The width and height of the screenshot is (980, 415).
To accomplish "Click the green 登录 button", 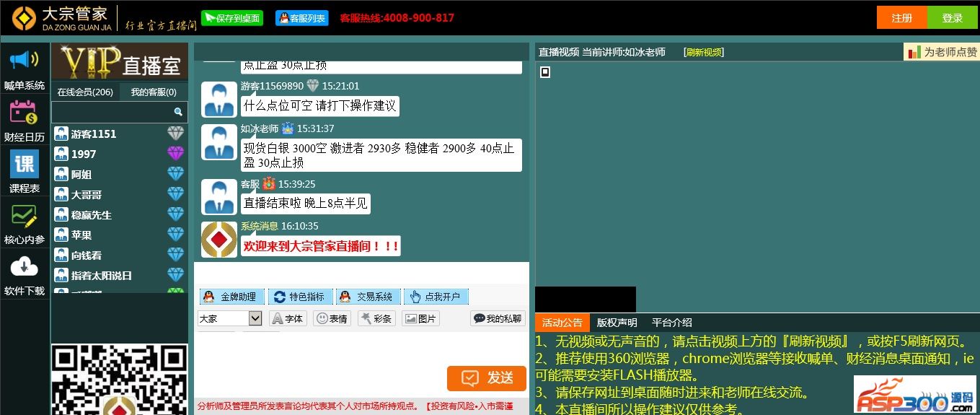I will pyautogui.click(x=953, y=18).
